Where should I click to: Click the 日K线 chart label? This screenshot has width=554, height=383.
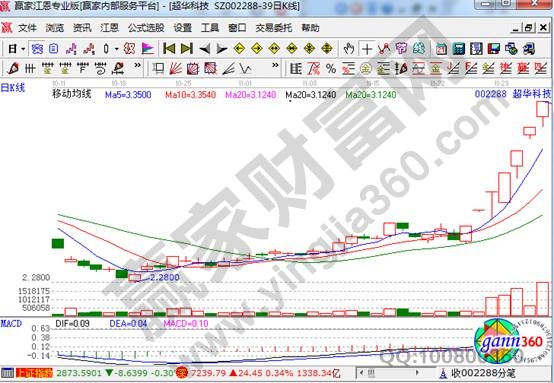[x=13, y=88]
